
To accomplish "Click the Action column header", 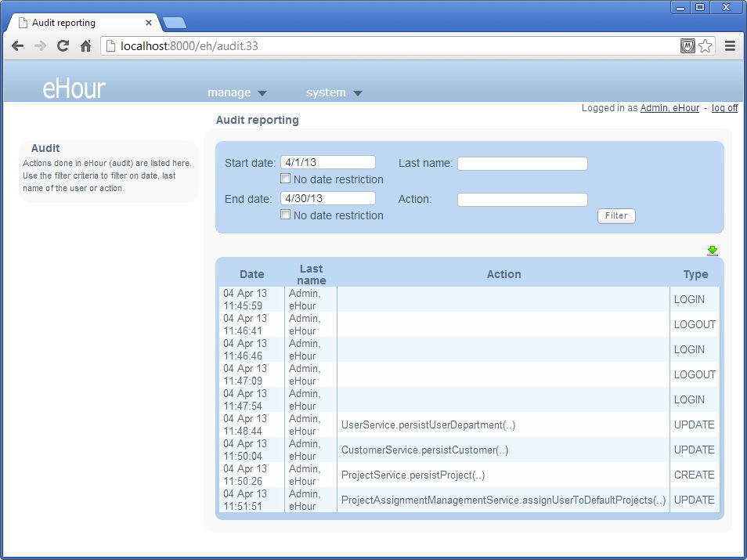I will tap(503, 274).
